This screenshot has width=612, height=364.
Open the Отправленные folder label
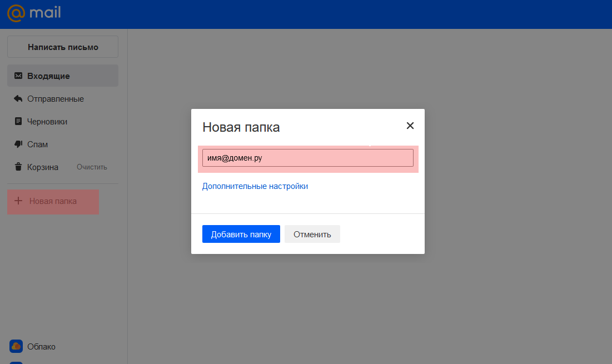click(x=56, y=99)
